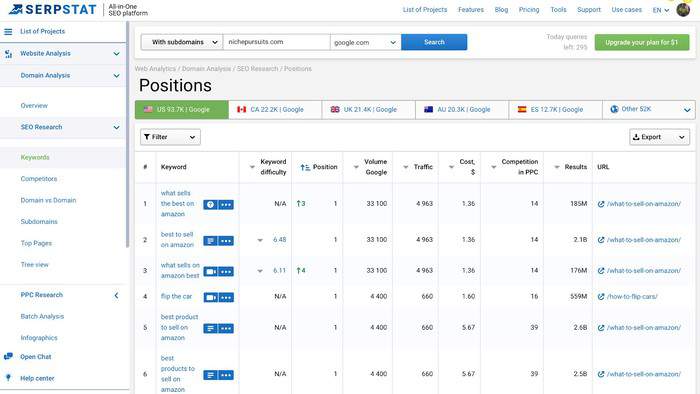The image size is (700, 394).
Task: Click 'Upgrade your plan for $1' button
Action: click(x=642, y=42)
